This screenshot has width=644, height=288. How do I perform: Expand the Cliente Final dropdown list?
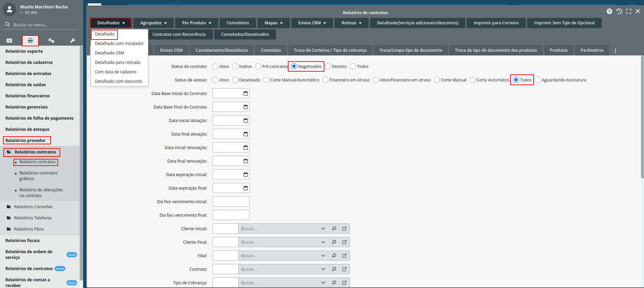click(323, 242)
